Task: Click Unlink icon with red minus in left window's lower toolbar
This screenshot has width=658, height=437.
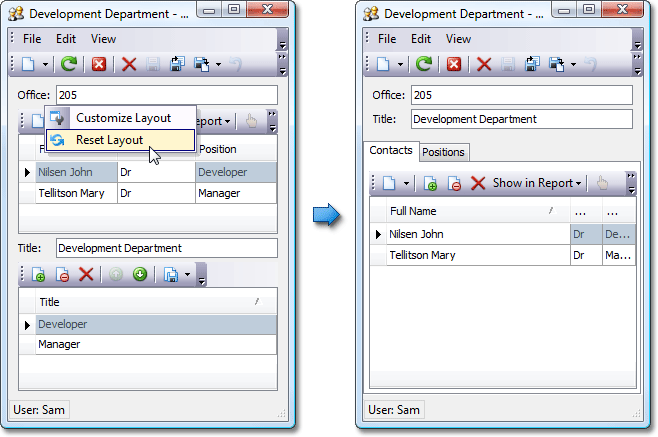Action: pos(63,275)
